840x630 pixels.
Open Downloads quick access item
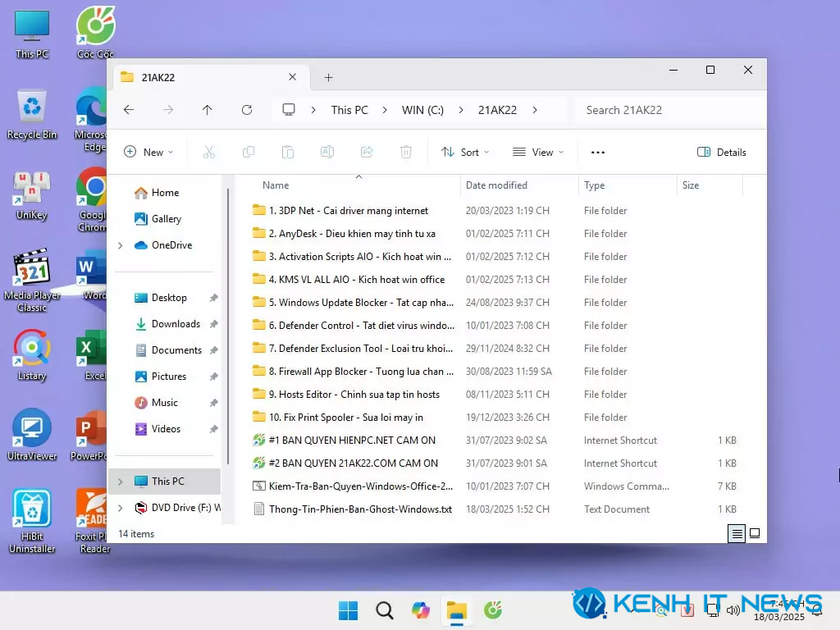coord(166,324)
